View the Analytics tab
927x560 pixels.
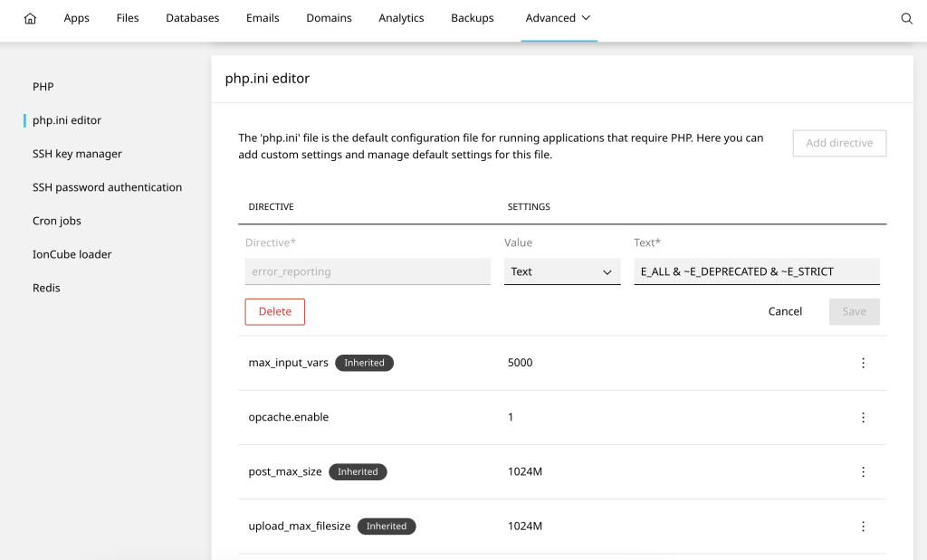[401, 18]
